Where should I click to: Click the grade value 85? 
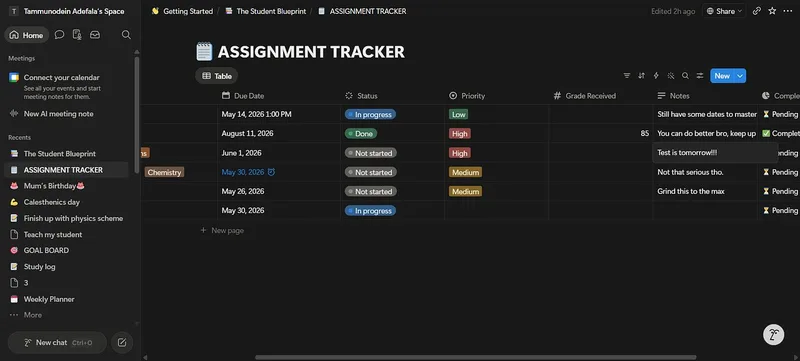645,134
